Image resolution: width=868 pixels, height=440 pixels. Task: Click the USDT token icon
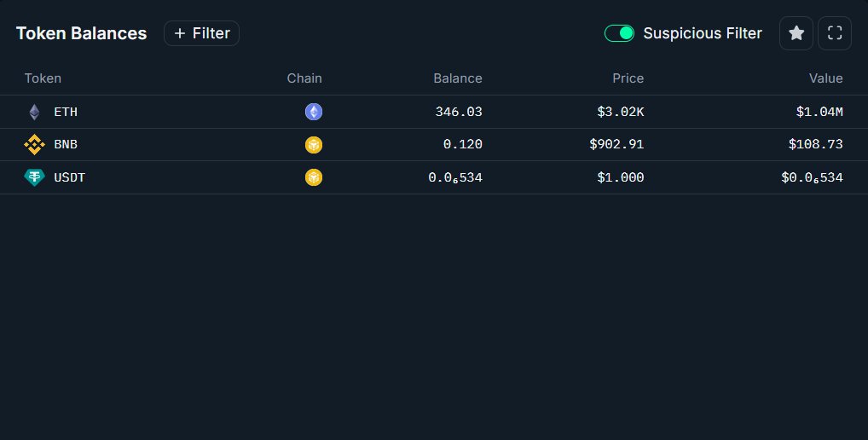(34, 177)
